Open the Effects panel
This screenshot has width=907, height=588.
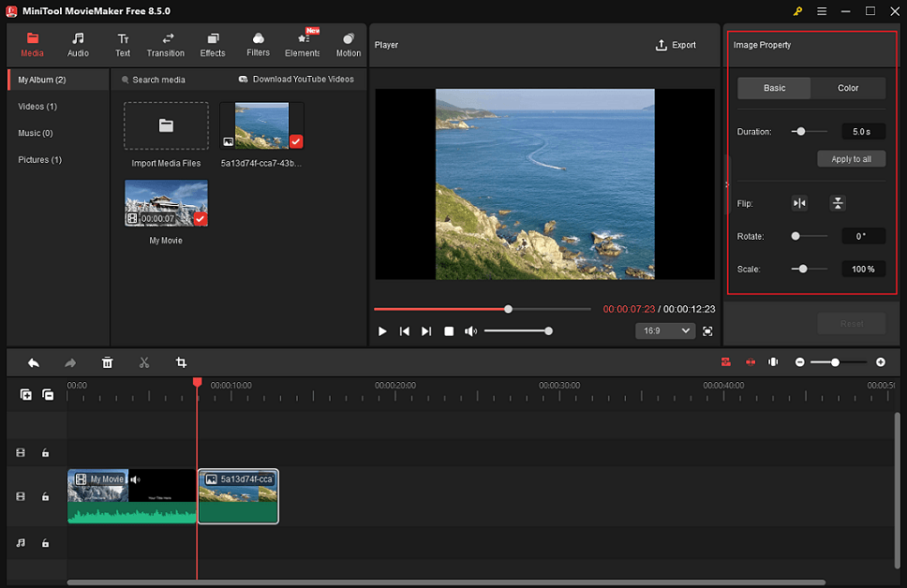(x=212, y=43)
